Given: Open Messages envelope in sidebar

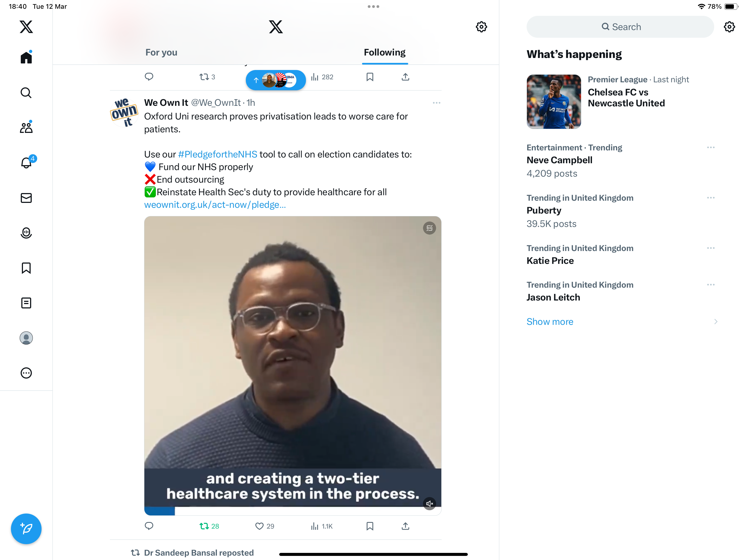Looking at the screenshot, I should pos(26,198).
